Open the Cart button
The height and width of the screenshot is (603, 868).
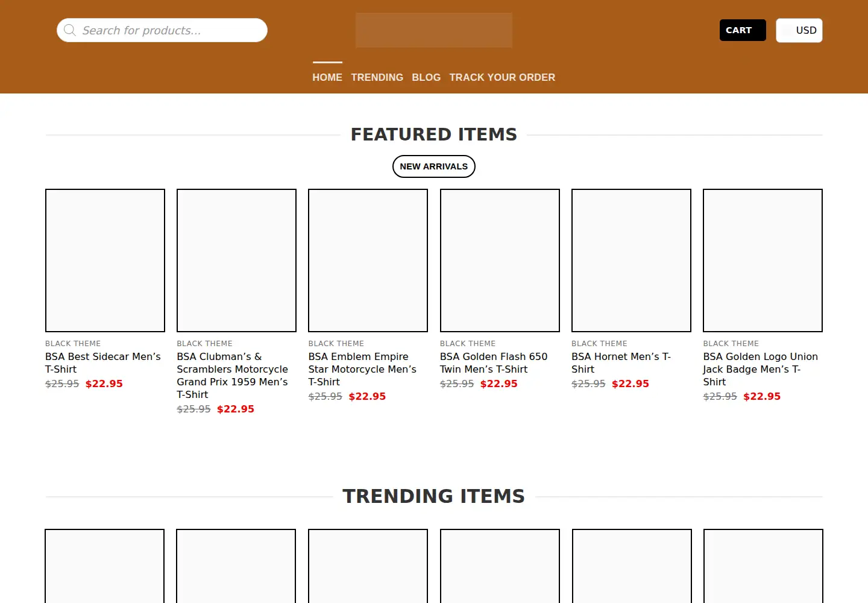pos(743,30)
